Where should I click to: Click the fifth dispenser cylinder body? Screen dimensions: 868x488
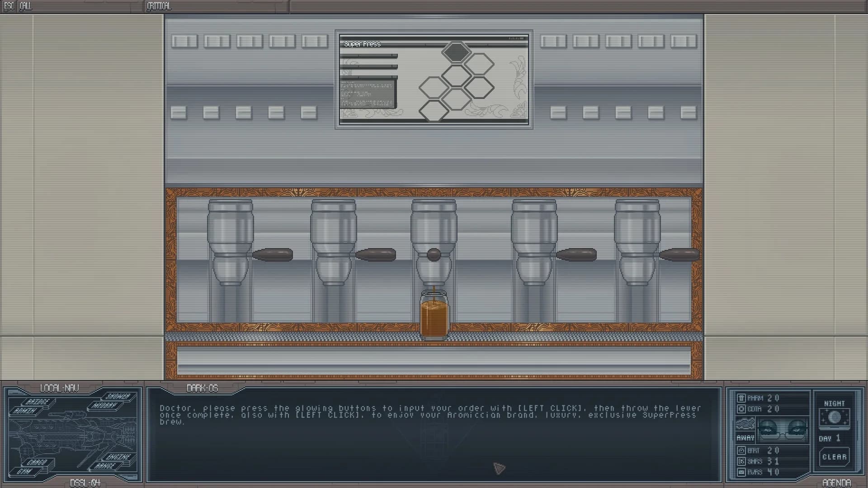[637, 242]
